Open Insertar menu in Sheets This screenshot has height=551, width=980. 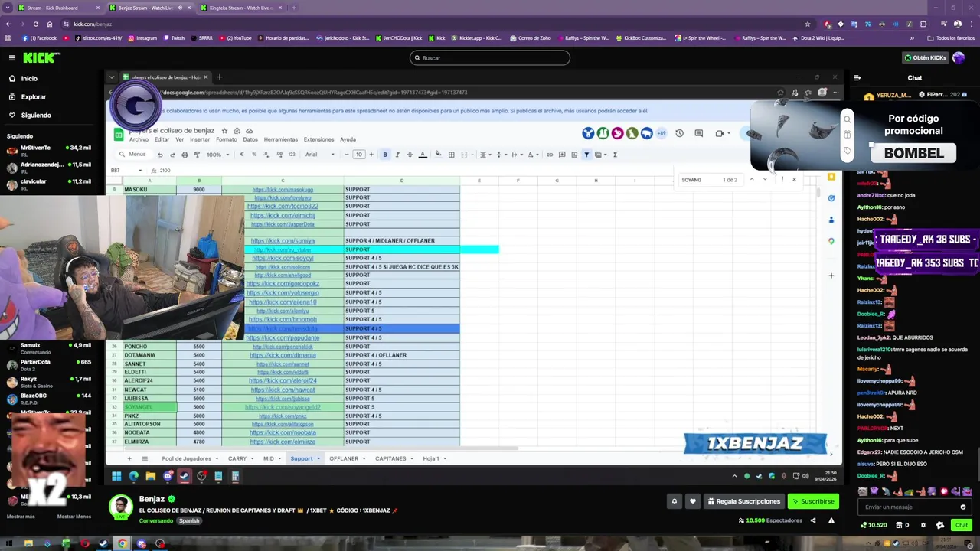click(x=200, y=139)
